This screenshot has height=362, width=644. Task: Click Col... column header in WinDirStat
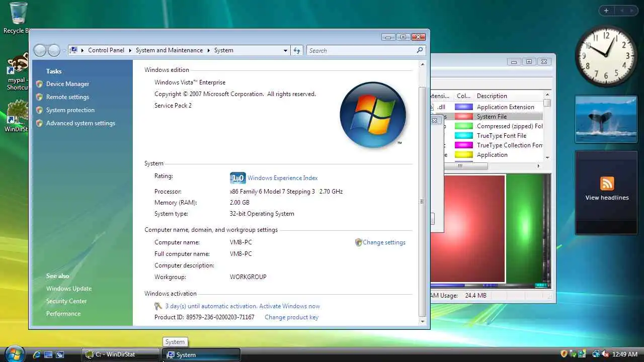click(463, 96)
